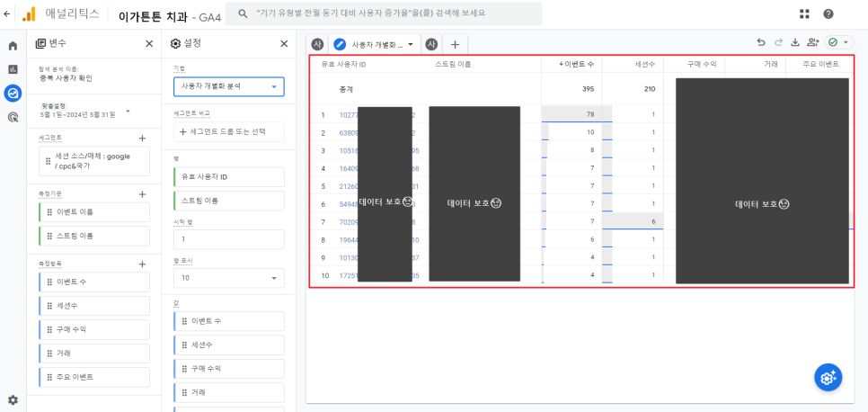868x412 pixels.
Task: Open the help question mark icon
Action: [828, 13]
